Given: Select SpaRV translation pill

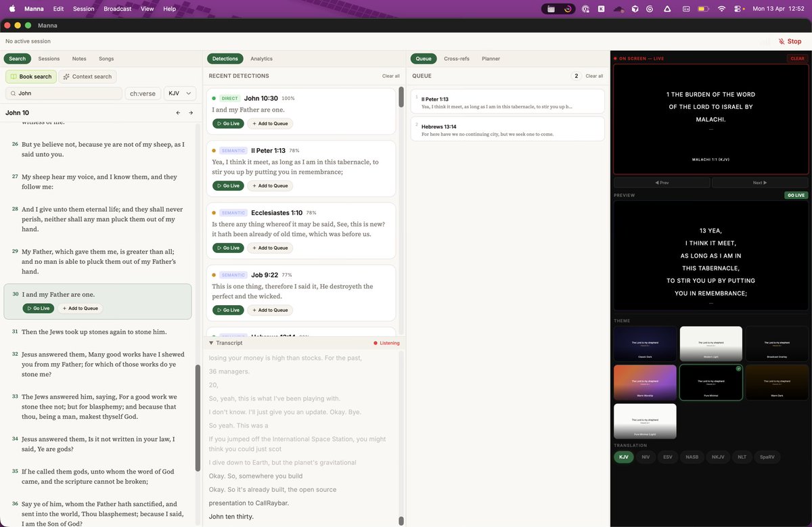Looking at the screenshot, I should click(767, 457).
